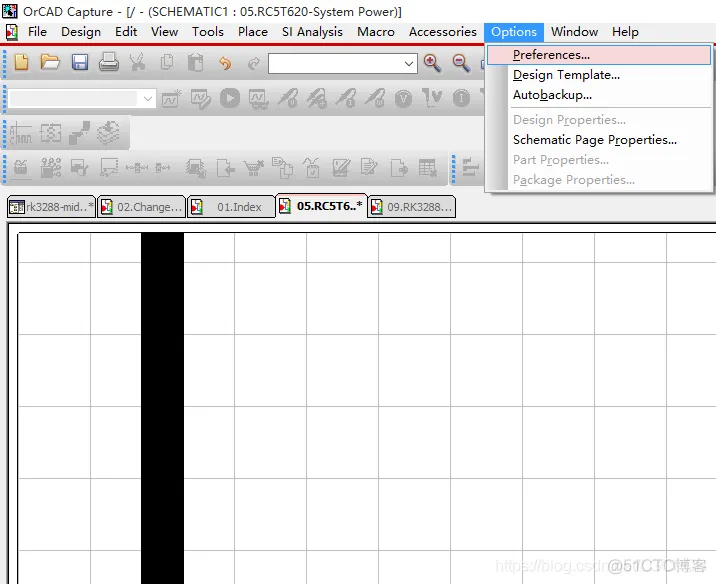Viewport: 716px width, 584px height.
Task: Click the align objects icon
Action: (470, 167)
